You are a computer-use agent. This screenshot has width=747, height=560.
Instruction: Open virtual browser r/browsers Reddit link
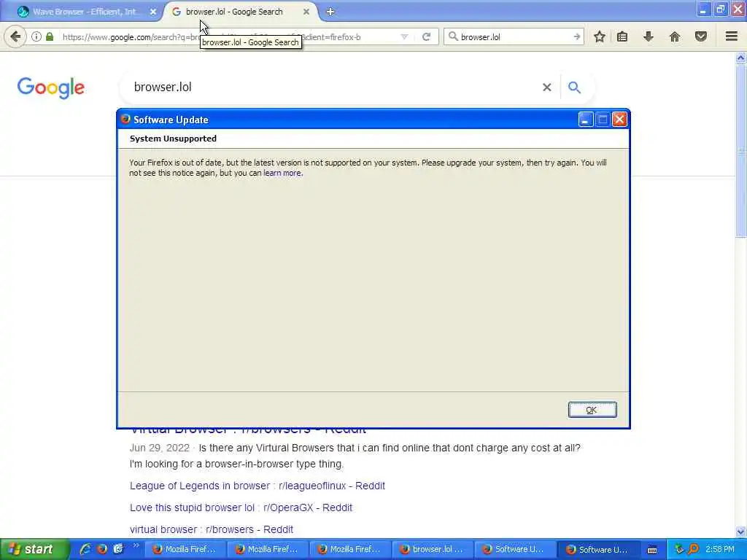click(212, 529)
